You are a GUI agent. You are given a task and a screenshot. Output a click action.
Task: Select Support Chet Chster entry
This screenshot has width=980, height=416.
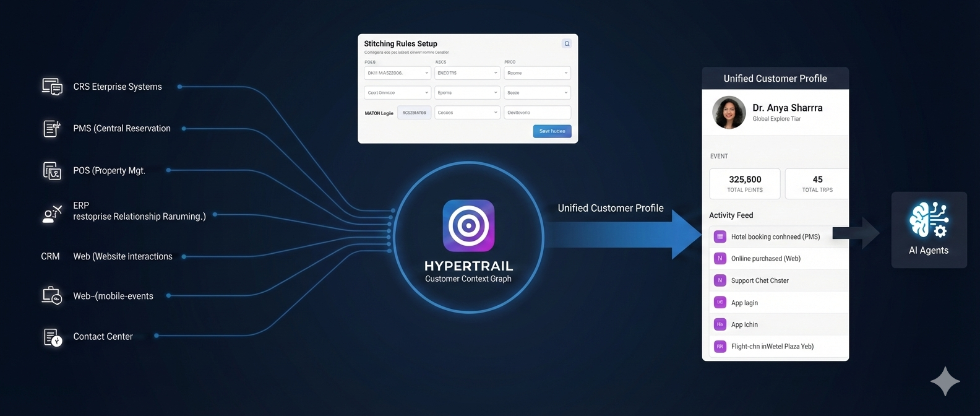778,280
